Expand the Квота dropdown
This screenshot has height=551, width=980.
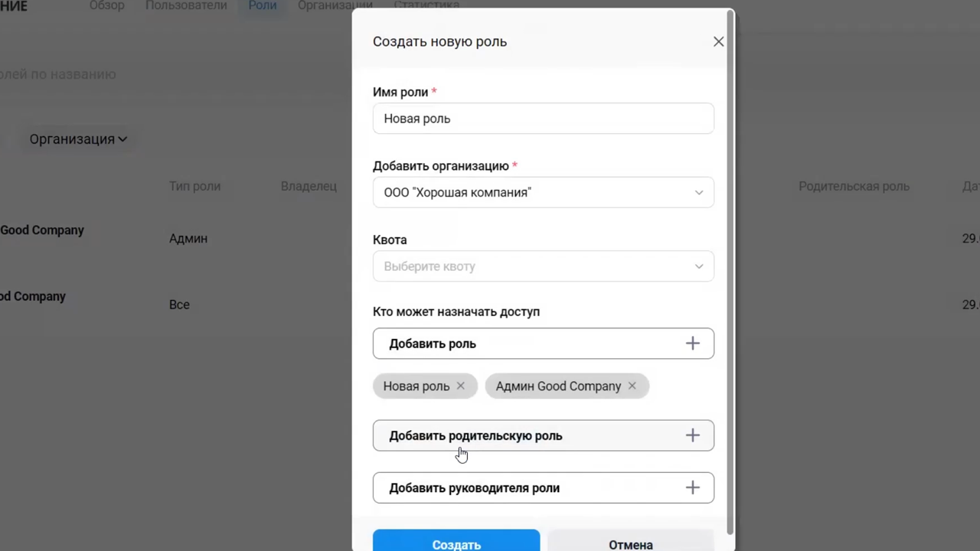pyautogui.click(x=698, y=266)
